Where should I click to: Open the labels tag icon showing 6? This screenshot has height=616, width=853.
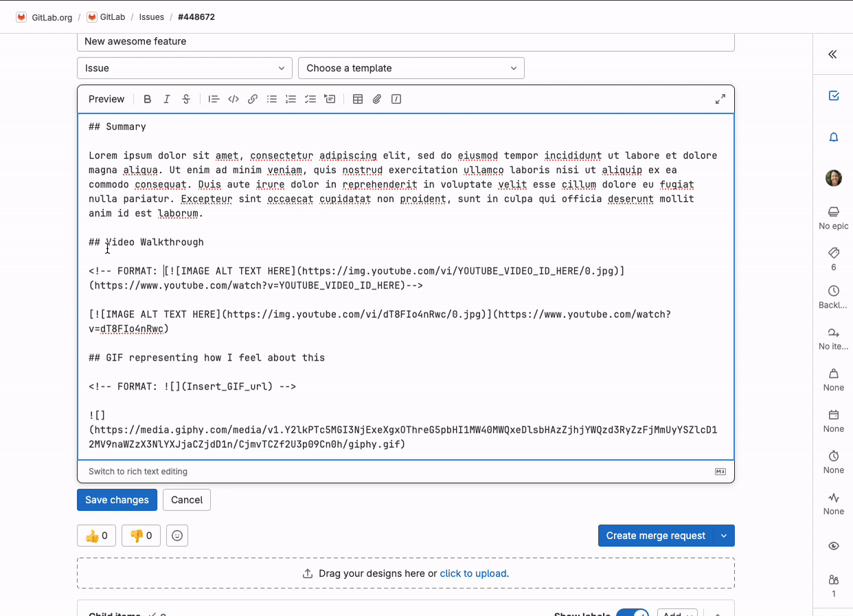834,259
